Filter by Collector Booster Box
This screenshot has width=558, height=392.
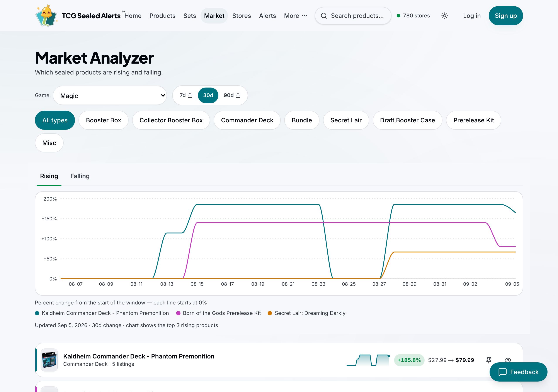(x=171, y=120)
